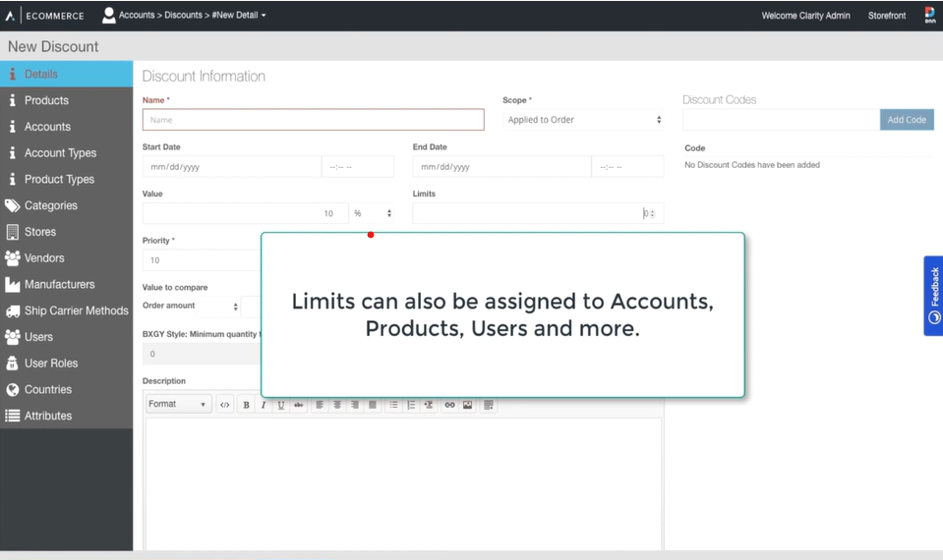
Task: Open the Feedback side tab
Action: (x=933, y=296)
